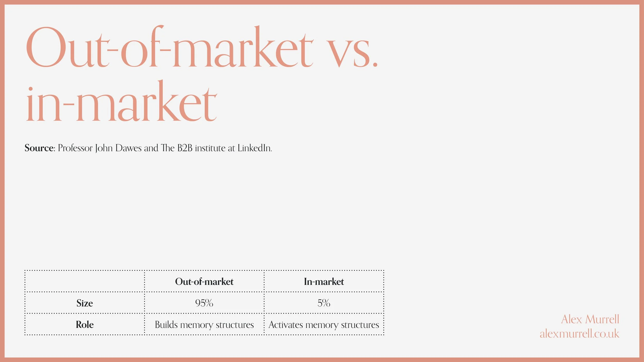
Task: Select the 95% table cell
Action: pos(204,303)
